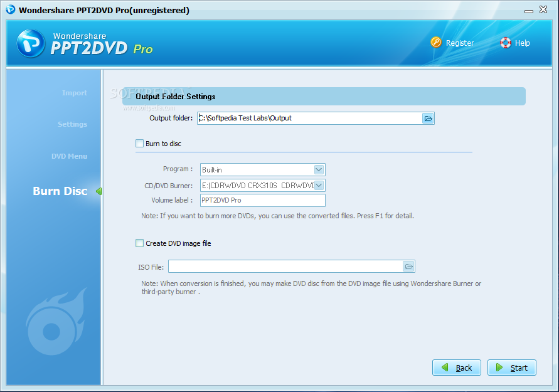Click the Output Folder Settings heading
559x392 pixels.
[176, 97]
